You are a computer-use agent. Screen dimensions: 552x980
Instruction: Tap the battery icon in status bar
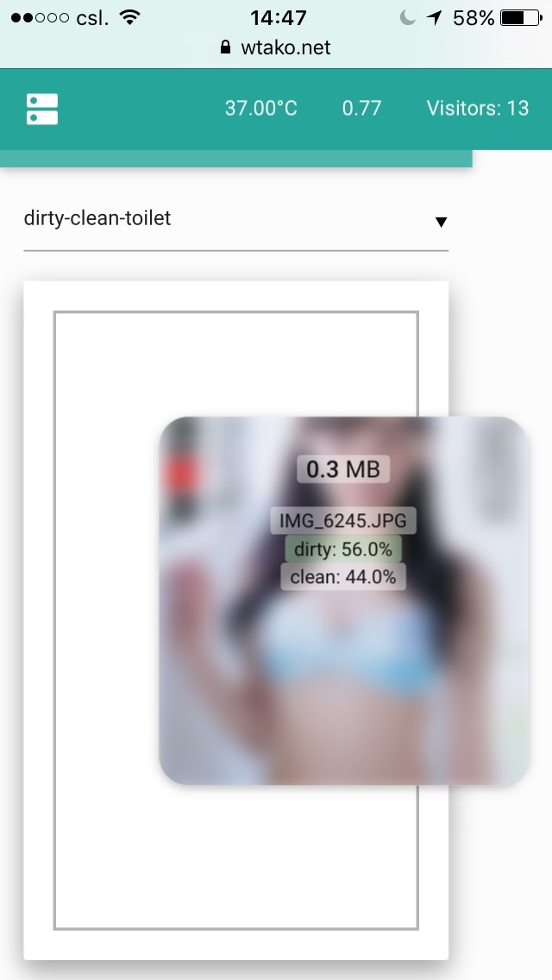click(x=521, y=18)
